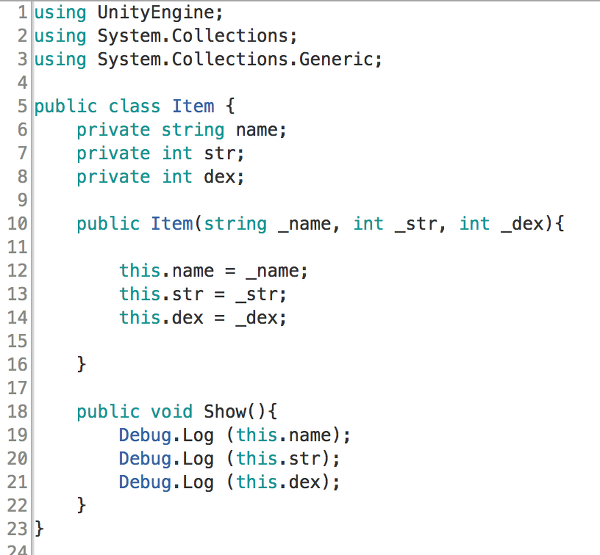The height and width of the screenshot is (555, 600).
Task: Click the closing brace on line 16
Action: 81,365
